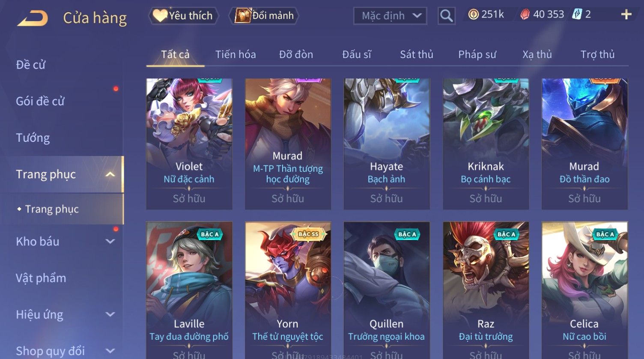The height and width of the screenshot is (359, 644).
Task: Tap the blue voucher ticket icon
Action: (x=577, y=15)
